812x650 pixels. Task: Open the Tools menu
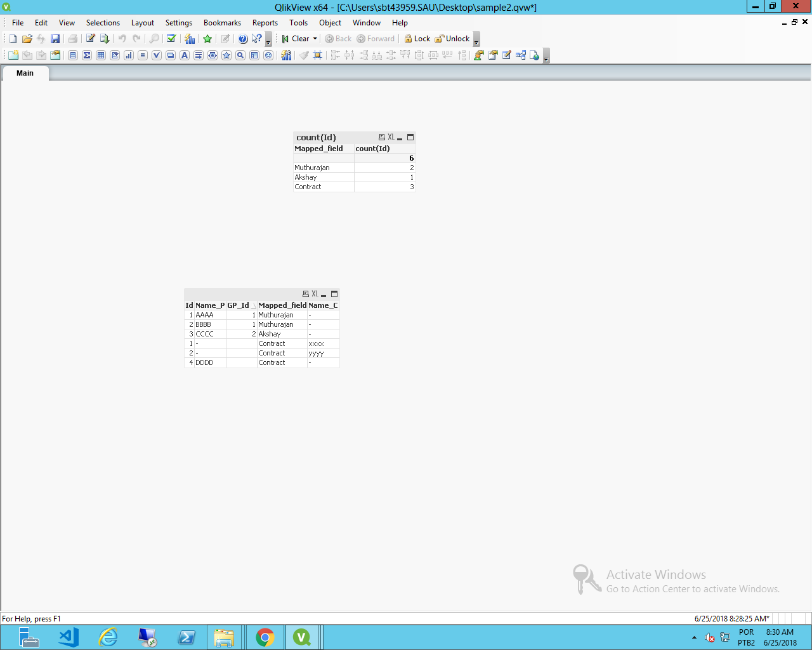pos(299,23)
